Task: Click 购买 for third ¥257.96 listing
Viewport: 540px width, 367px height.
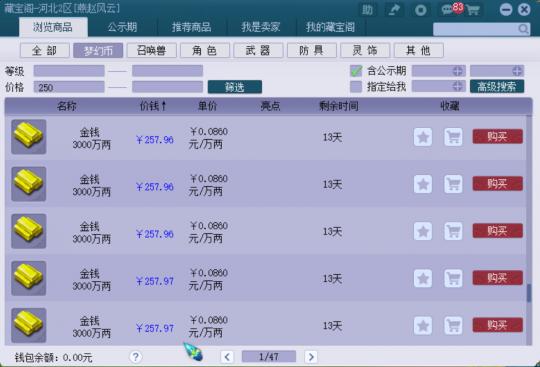Action: click(x=497, y=231)
